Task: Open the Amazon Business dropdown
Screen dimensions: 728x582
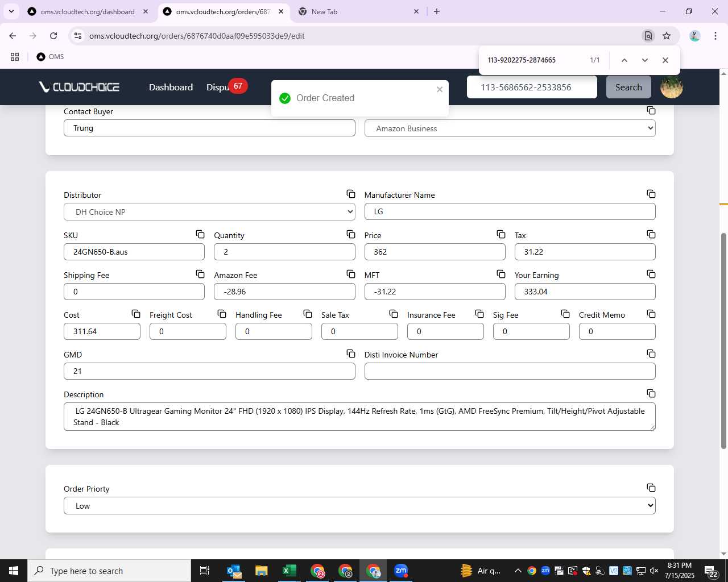Action: coord(510,128)
